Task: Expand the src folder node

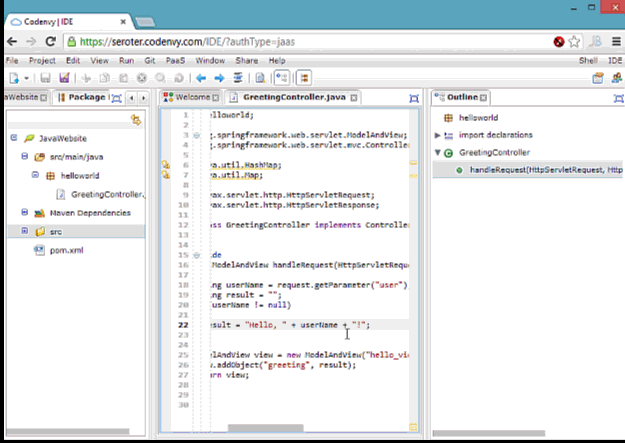Action: [x=25, y=231]
